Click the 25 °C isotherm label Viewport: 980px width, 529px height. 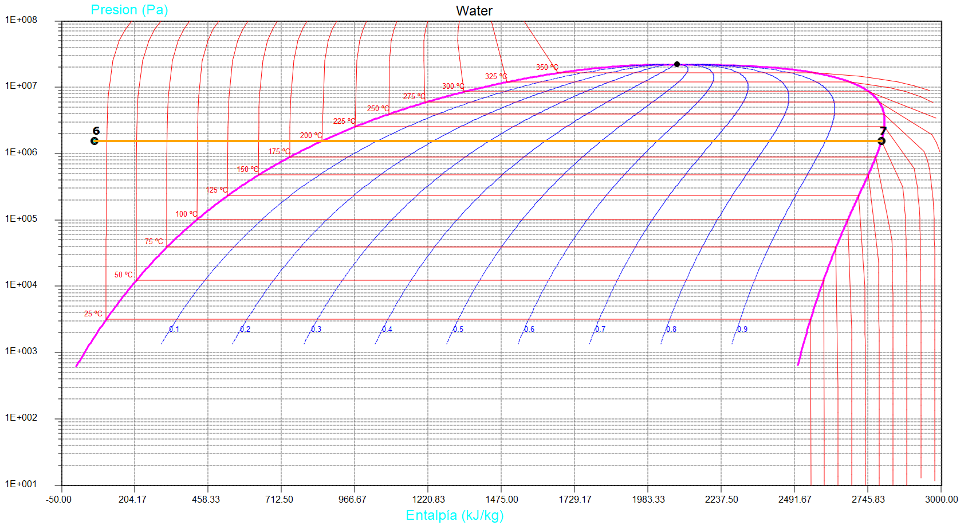[93, 314]
